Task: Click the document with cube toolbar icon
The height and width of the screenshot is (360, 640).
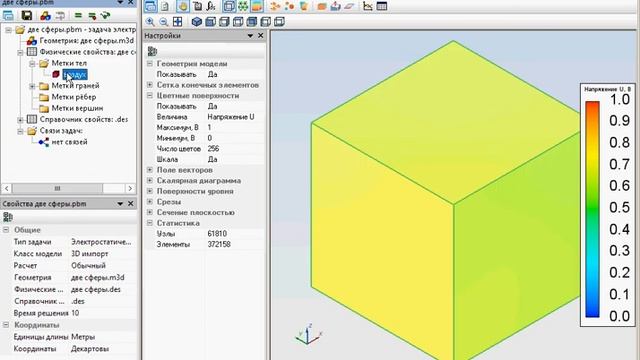Action: [x=198, y=6]
